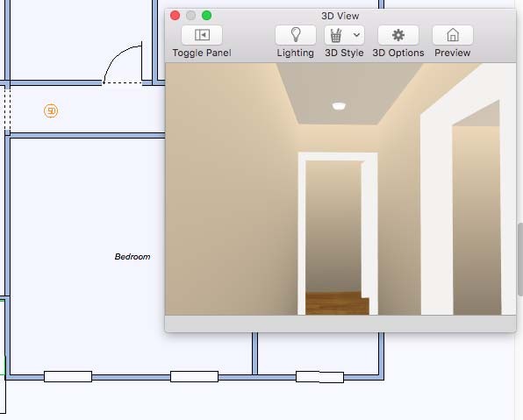Image resolution: width=523 pixels, height=420 pixels.
Task: Select the Bedroom room label
Action: 133,257
